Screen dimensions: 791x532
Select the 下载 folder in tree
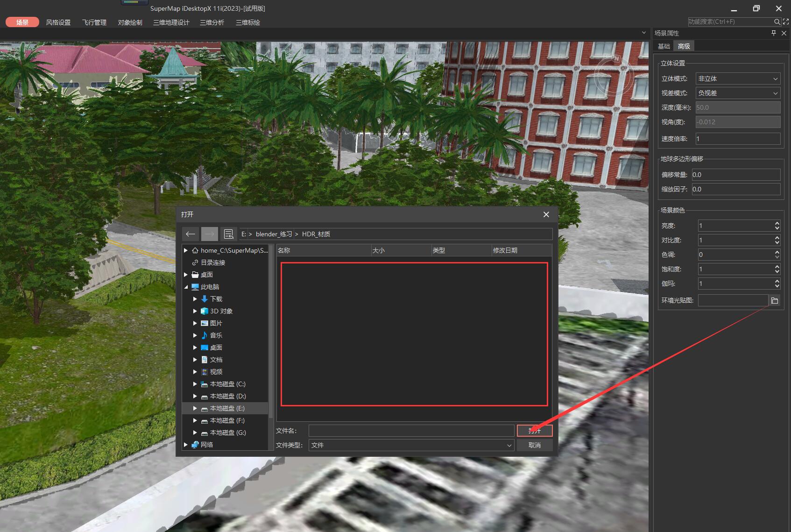[216, 299]
